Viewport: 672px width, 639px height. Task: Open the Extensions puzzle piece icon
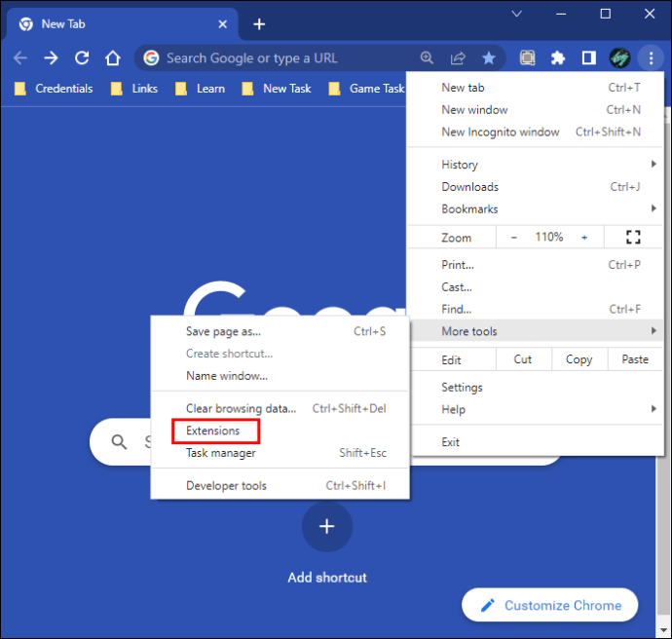tap(558, 58)
